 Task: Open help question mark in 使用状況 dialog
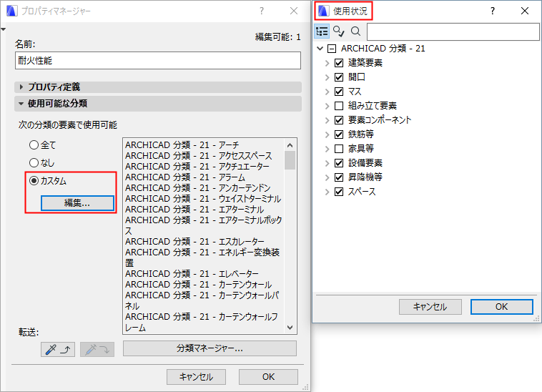click(x=492, y=11)
